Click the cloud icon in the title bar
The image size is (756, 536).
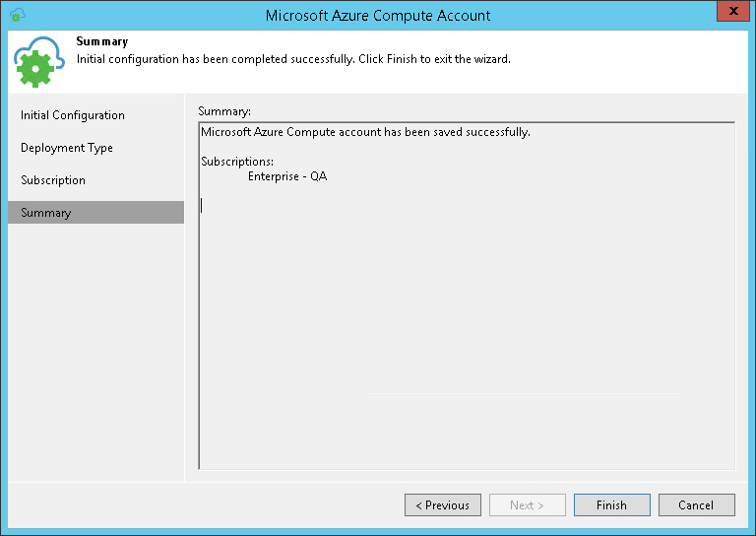point(17,15)
